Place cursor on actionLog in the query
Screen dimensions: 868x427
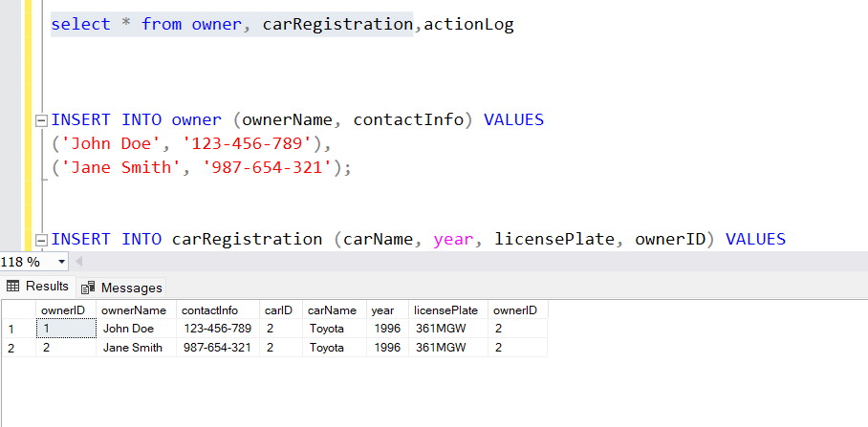click(x=468, y=24)
